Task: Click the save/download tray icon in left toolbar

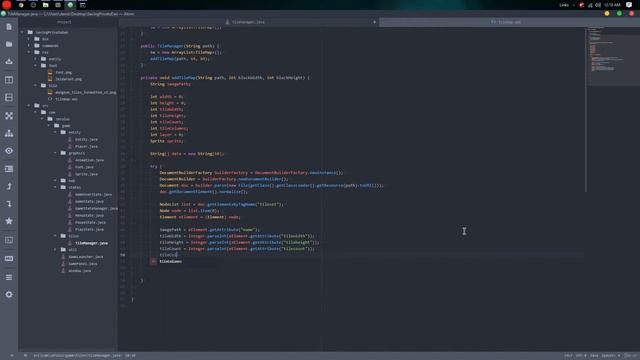Action: tap(9, 62)
